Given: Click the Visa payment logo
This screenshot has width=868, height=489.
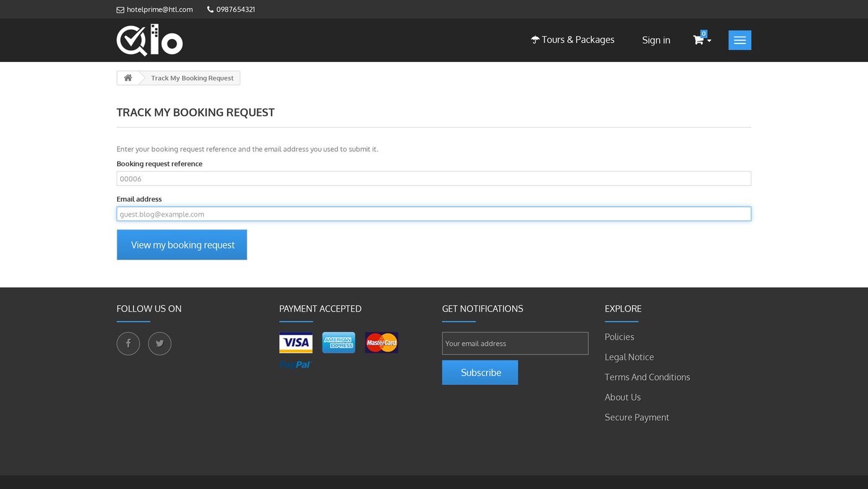Looking at the screenshot, I should [x=296, y=343].
